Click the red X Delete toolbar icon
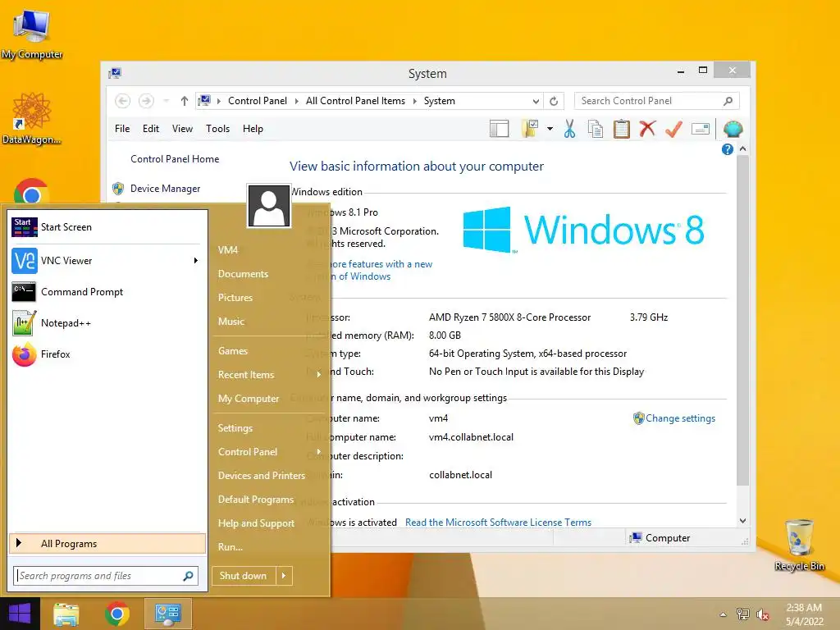The image size is (840, 630). tap(647, 129)
